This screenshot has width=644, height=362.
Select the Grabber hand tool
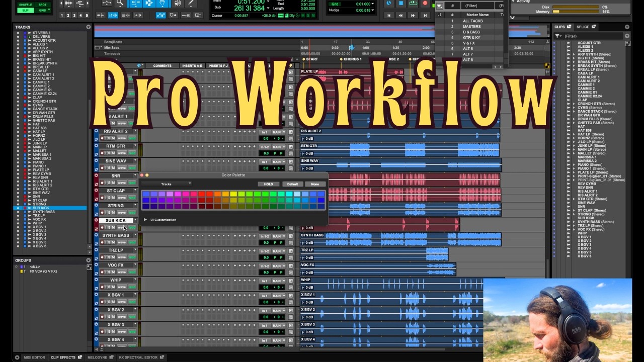[x=163, y=3]
